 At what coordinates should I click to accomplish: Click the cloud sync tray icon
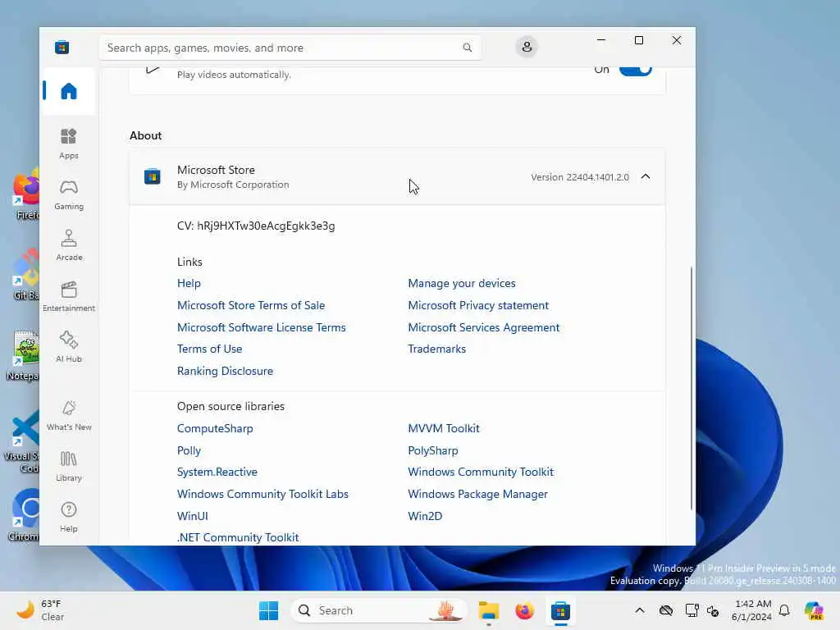[666, 610]
